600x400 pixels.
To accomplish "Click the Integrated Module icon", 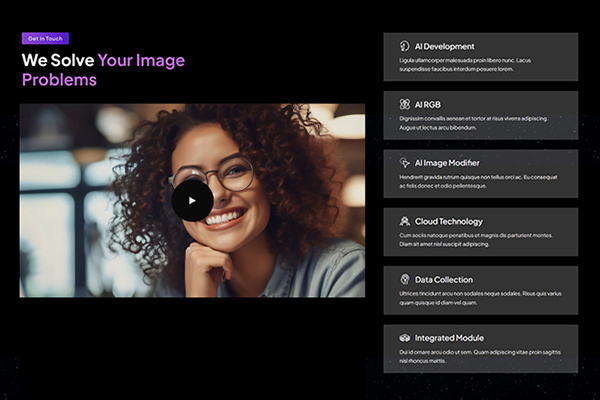I will tap(405, 338).
